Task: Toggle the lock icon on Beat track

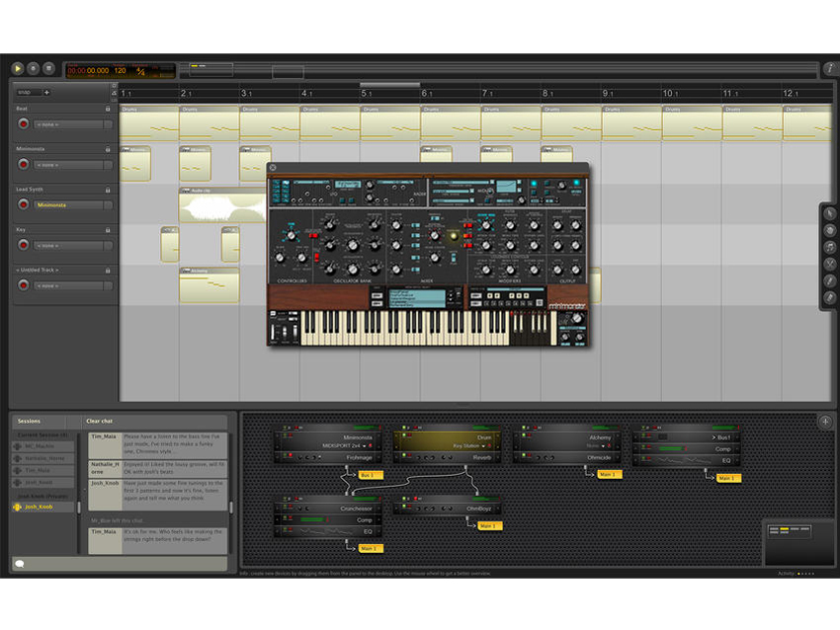Action: point(108,109)
